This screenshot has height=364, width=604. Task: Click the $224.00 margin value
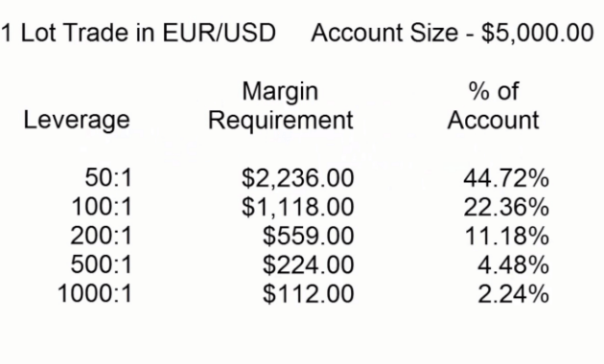tap(308, 264)
